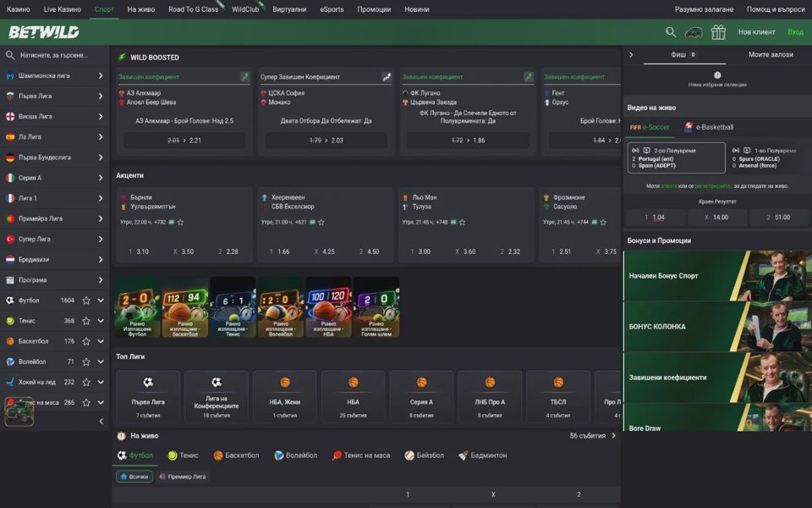The height and width of the screenshot is (508, 812).
Task: Open the БОНУС КОЛОНКА promotion banner
Action: [717, 327]
